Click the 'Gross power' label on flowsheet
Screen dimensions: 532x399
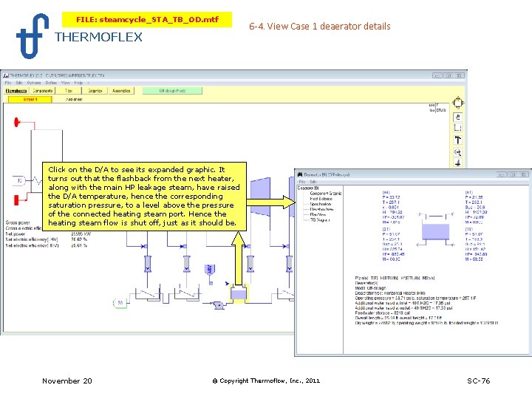[18, 222]
